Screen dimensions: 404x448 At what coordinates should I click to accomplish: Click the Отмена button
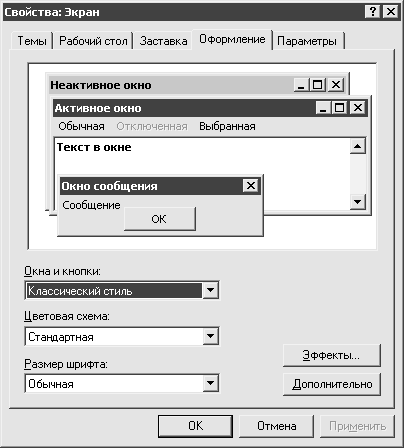276,426
